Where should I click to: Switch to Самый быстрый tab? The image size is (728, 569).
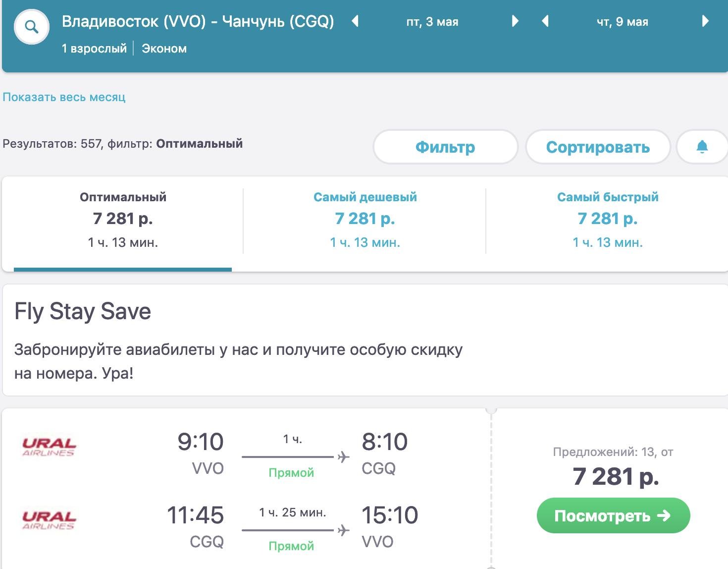(608, 219)
